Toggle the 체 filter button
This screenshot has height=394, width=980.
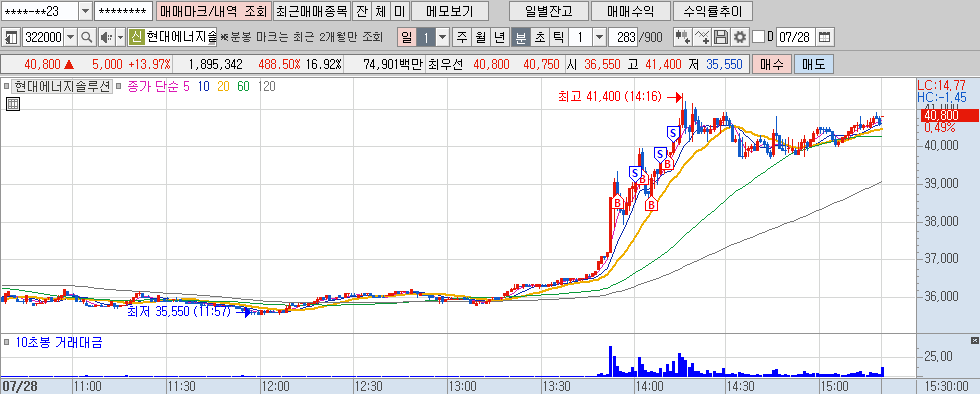pyautogui.click(x=381, y=11)
